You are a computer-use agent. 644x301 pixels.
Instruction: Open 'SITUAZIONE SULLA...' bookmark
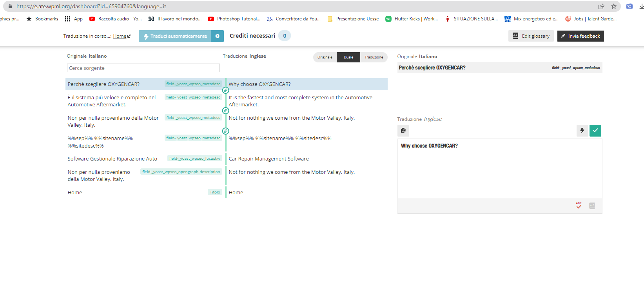(x=472, y=19)
